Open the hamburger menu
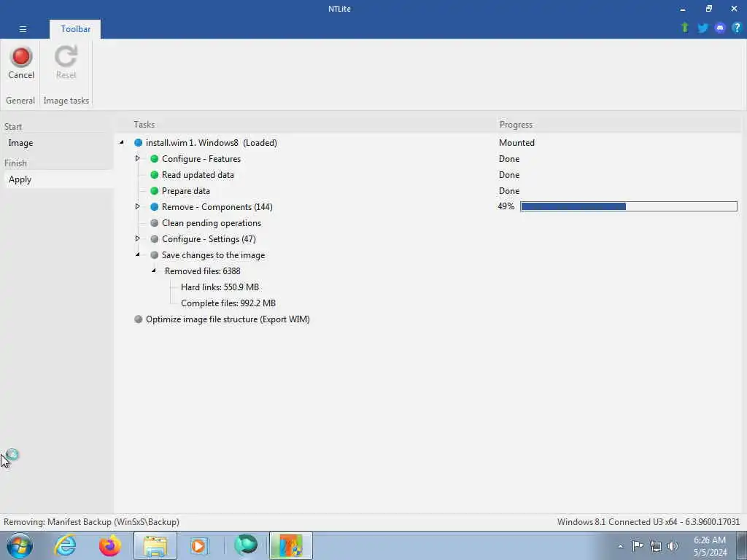The width and height of the screenshot is (747, 560). 23,29
